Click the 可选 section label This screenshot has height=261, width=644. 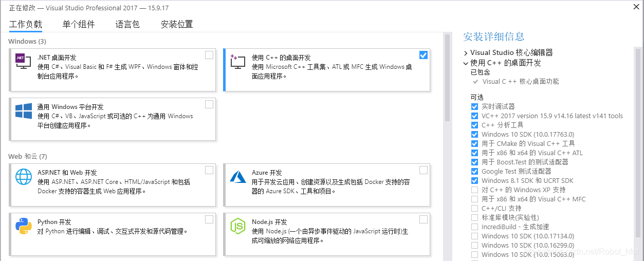tap(477, 97)
